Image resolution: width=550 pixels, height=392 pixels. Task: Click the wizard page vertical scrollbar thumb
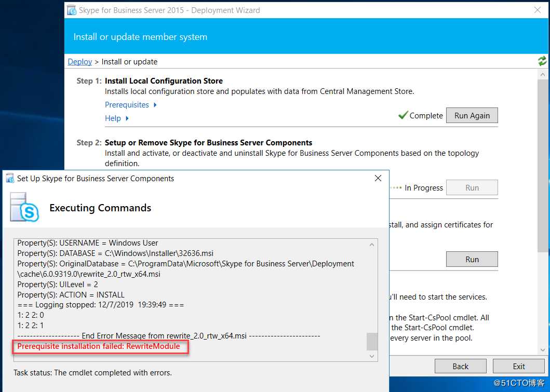coord(543,166)
